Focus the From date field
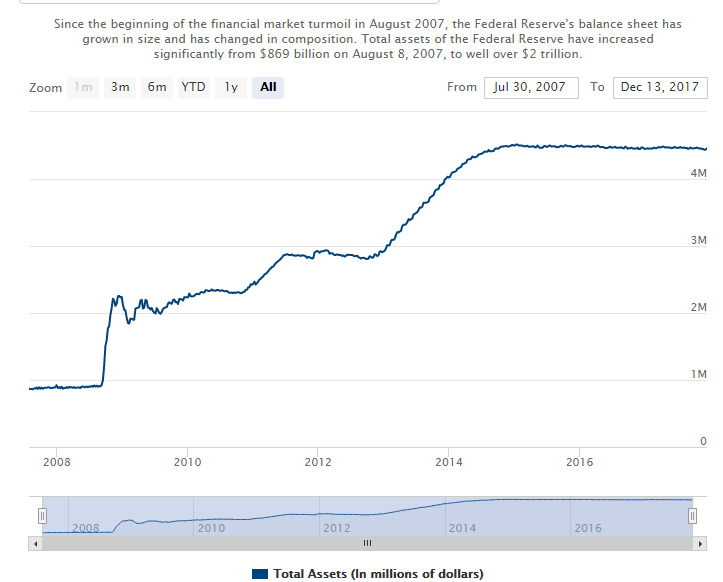This screenshot has height=582, width=723. coord(530,87)
